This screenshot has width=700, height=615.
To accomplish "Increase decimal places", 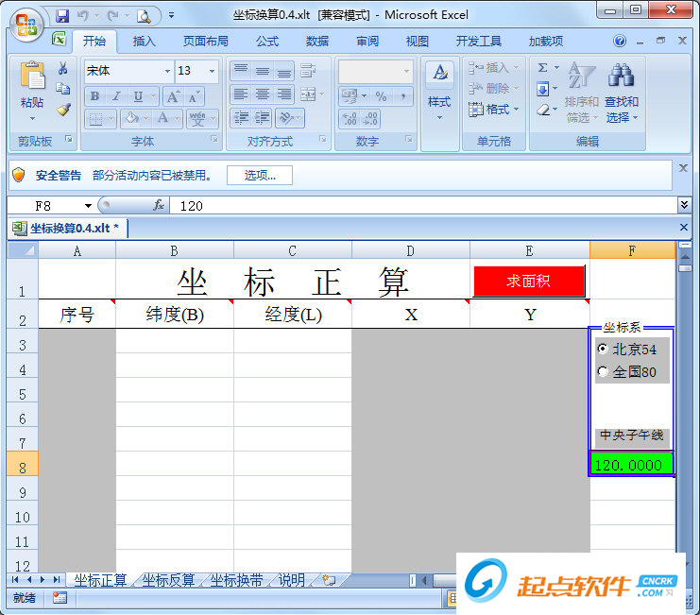I will click(350, 119).
